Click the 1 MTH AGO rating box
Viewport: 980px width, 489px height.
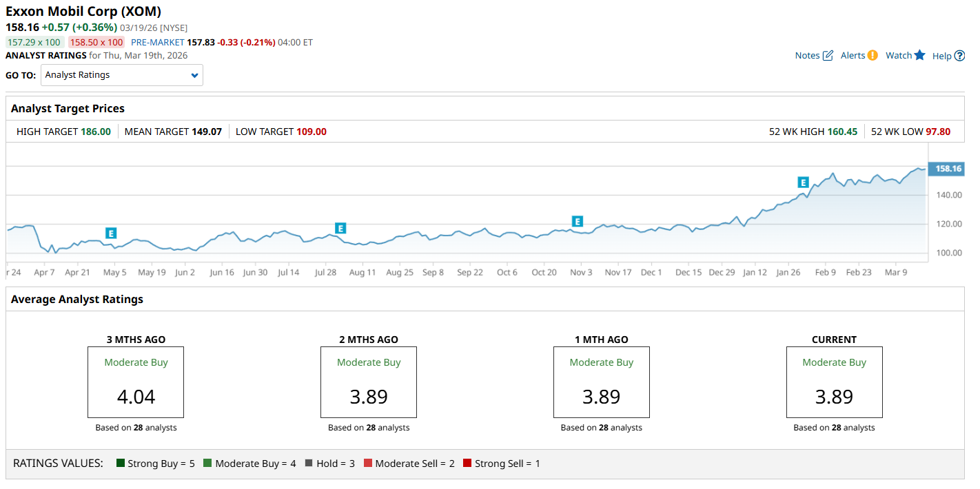[x=602, y=382]
